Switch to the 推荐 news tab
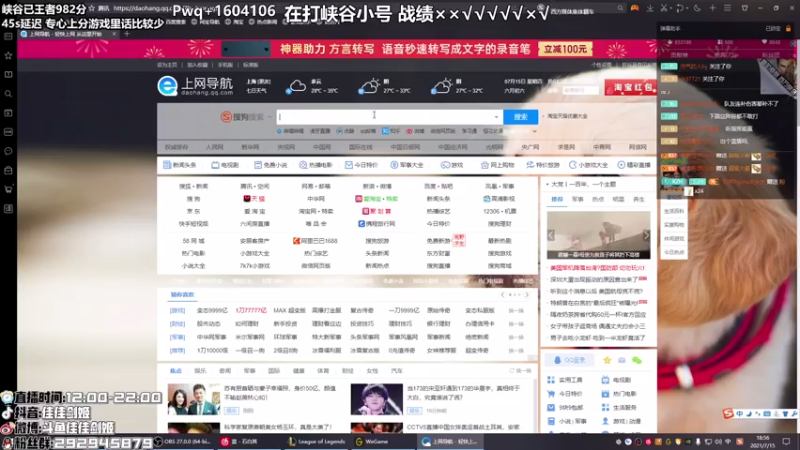Image resolution: width=800 pixels, height=450 pixels. pos(557,199)
